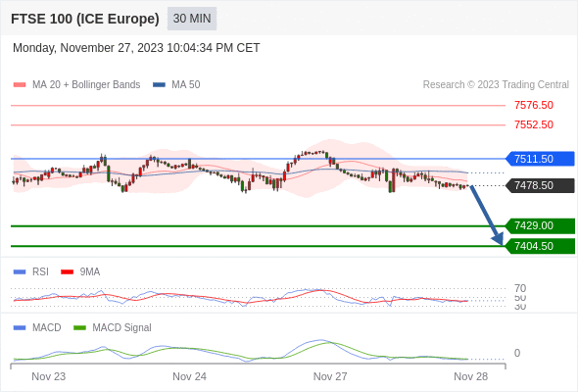578x392 pixels.
Task: Click the MACD blue legend swatch
Action: pos(20,328)
